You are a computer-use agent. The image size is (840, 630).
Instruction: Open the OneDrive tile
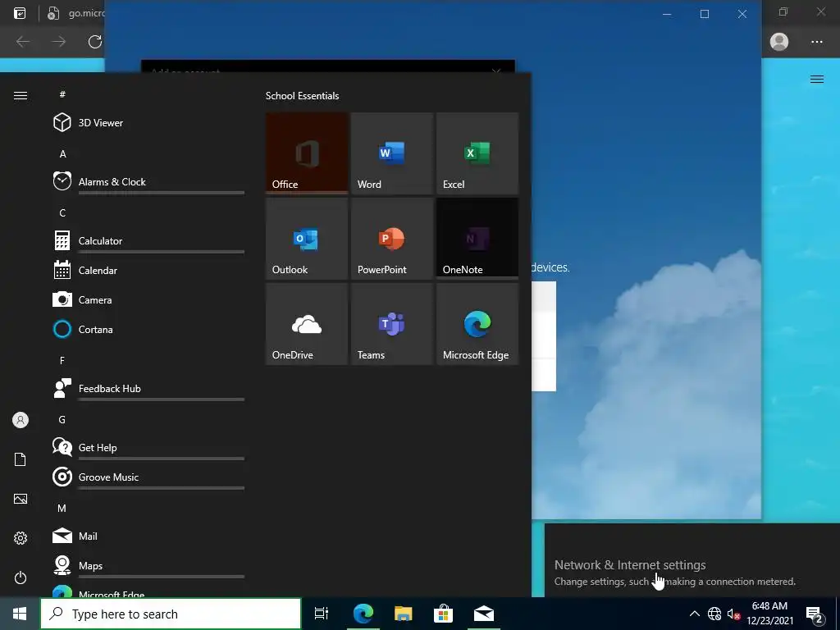click(x=307, y=324)
